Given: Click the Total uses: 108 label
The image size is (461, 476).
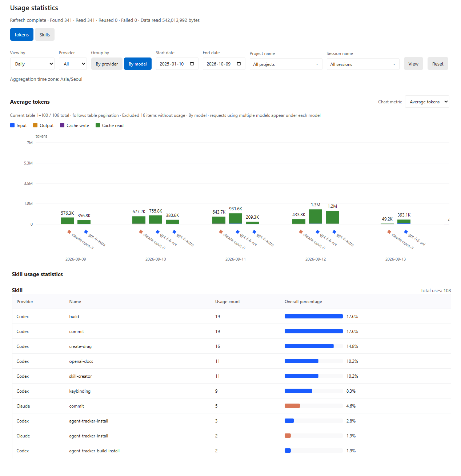Looking at the screenshot, I should coord(436,290).
